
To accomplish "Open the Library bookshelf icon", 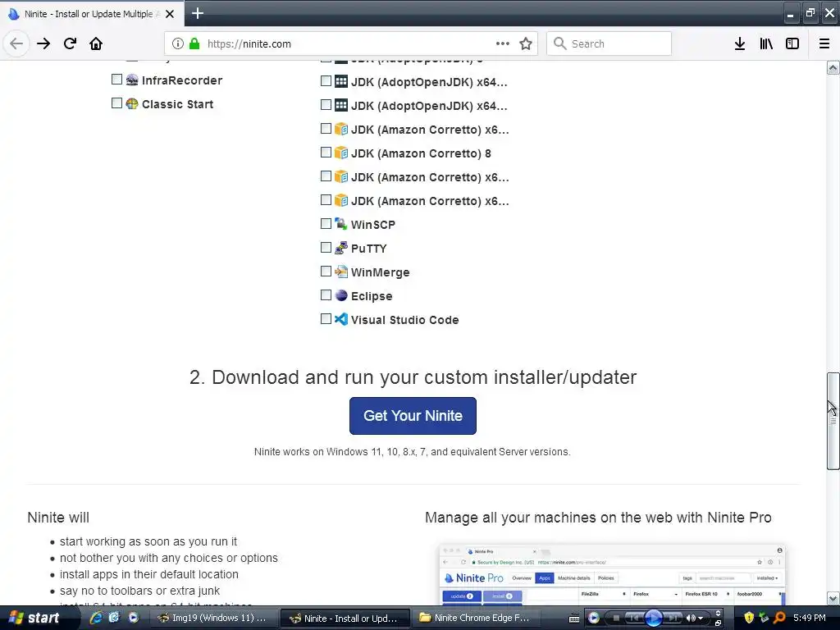I will (766, 43).
